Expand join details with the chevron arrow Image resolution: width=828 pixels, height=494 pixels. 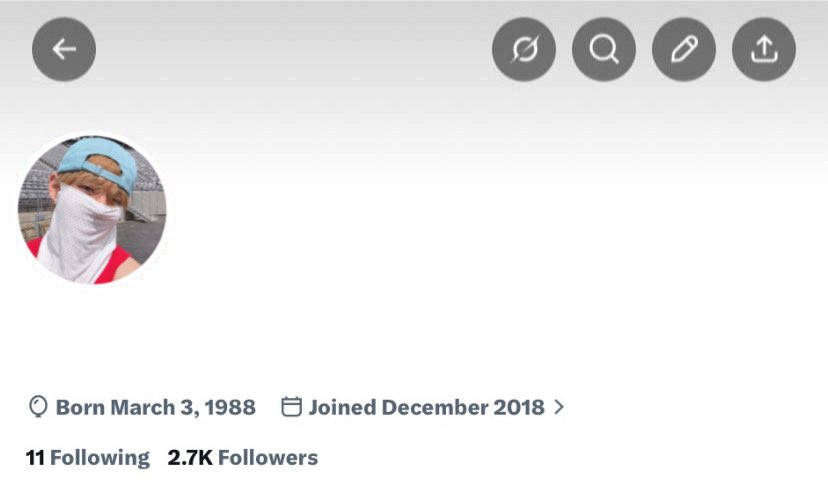(x=559, y=407)
